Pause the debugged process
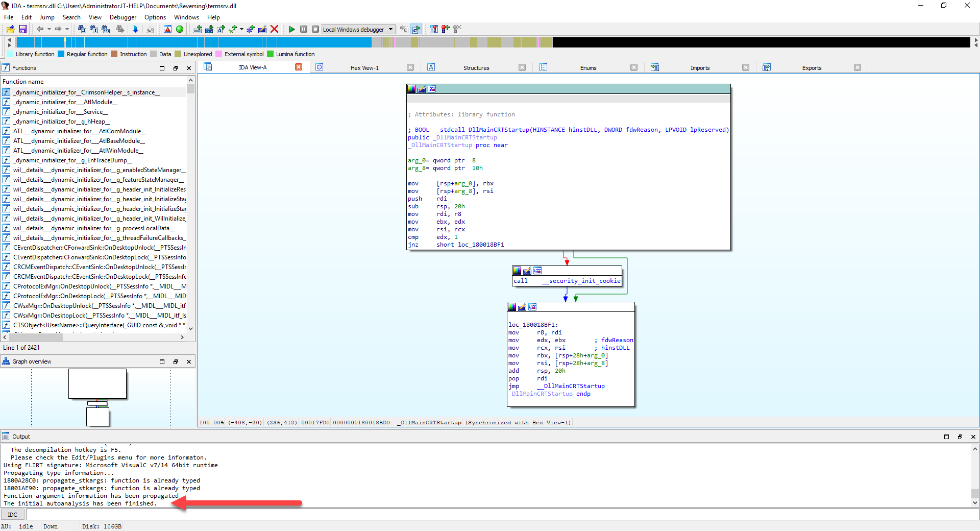Image resolution: width=980 pixels, height=531 pixels. 304,29
